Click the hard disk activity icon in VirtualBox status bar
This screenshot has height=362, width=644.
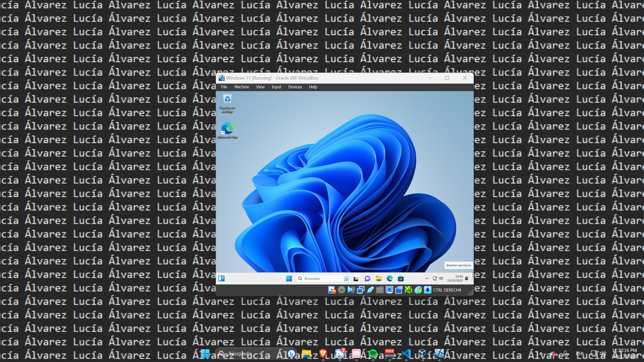pos(332,290)
